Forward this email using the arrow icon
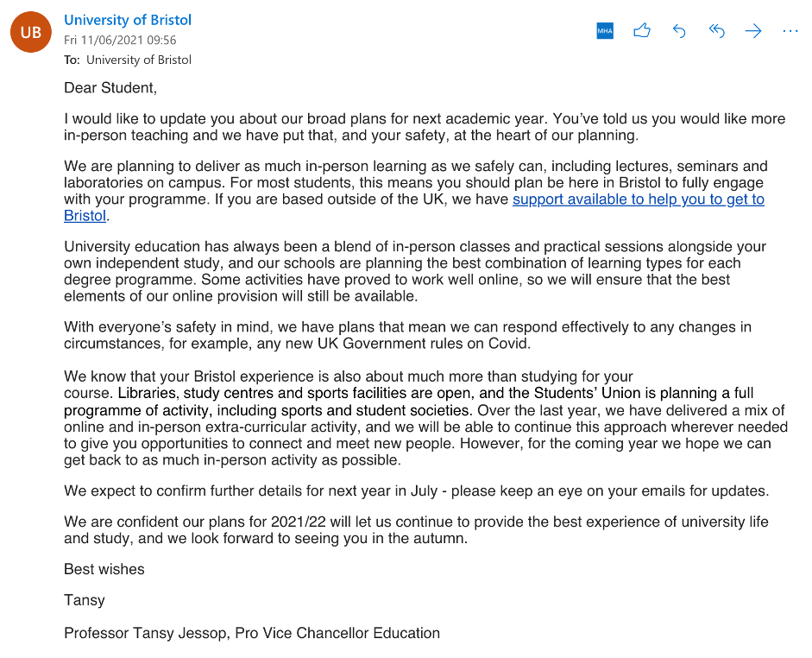This screenshot has height=658, width=812. pos(753,31)
